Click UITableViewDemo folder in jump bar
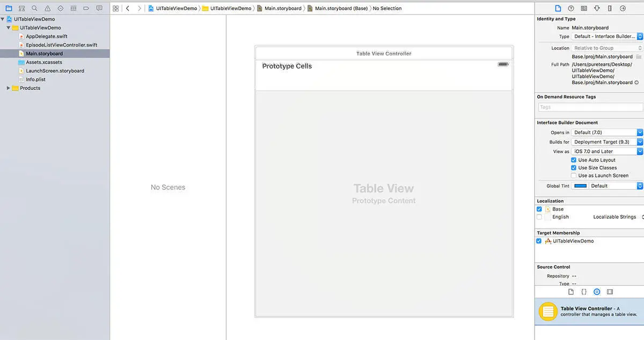The image size is (644, 340). coord(226,9)
